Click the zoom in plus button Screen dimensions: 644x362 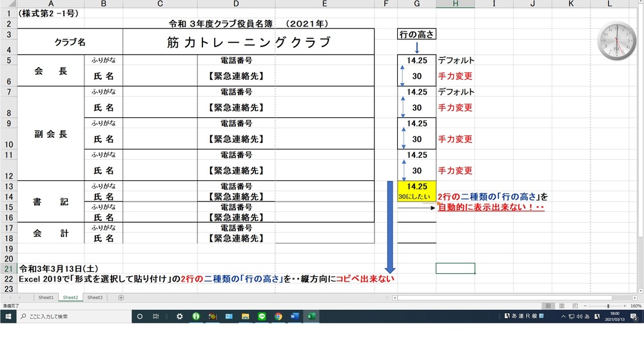tap(625, 306)
